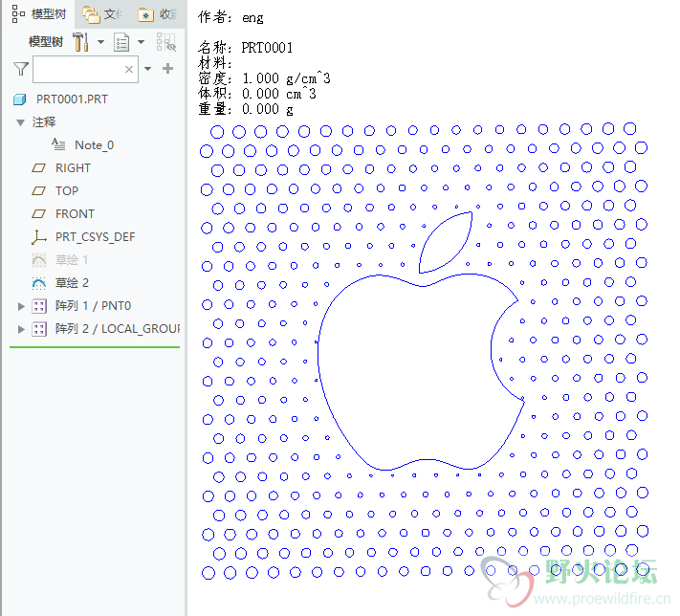Open the folder browser tab
Screen dimensions: 680x616
coord(102,14)
